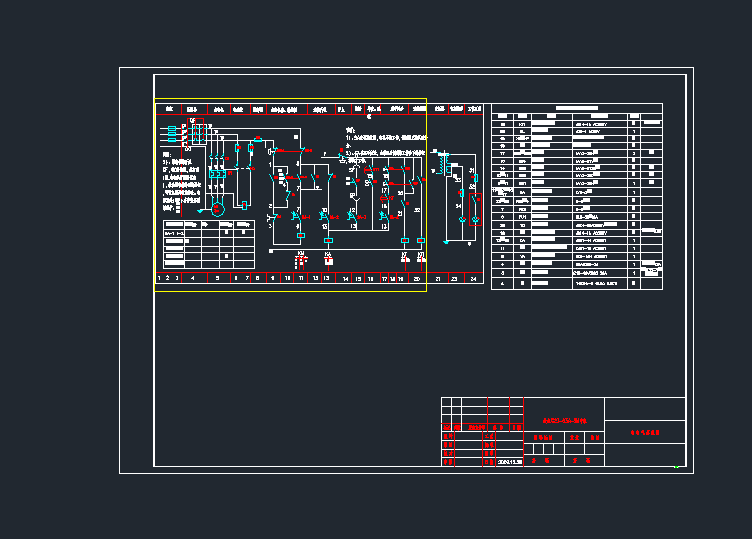This screenshot has width=752, height=539.
Task: Click the cyan terminal block at top-left
Action: tap(172, 132)
